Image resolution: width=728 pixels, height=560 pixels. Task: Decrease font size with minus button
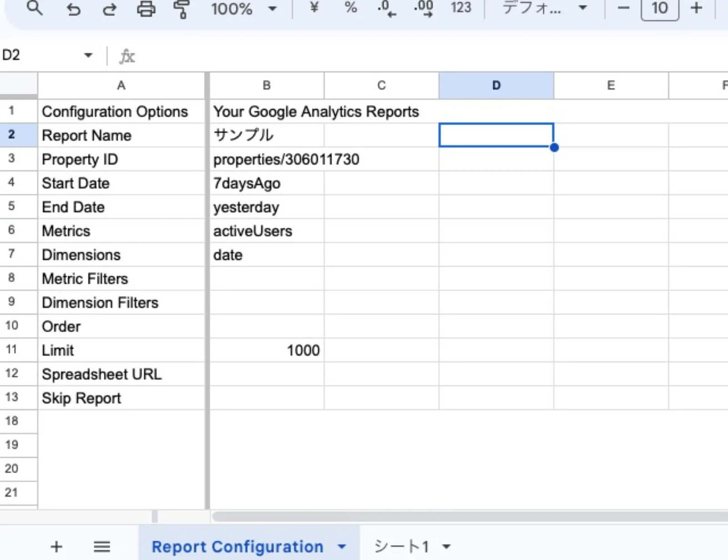(x=623, y=8)
